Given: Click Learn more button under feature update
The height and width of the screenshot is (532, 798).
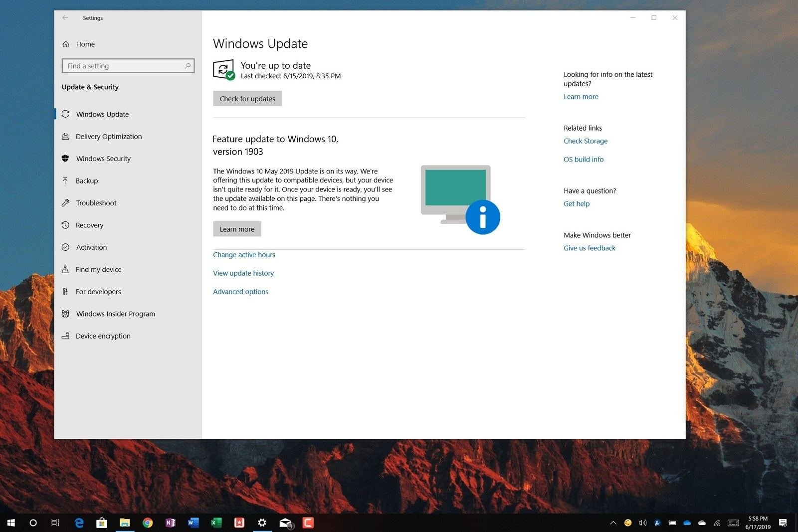Looking at the screenshot, I should [x=237, y=229].
